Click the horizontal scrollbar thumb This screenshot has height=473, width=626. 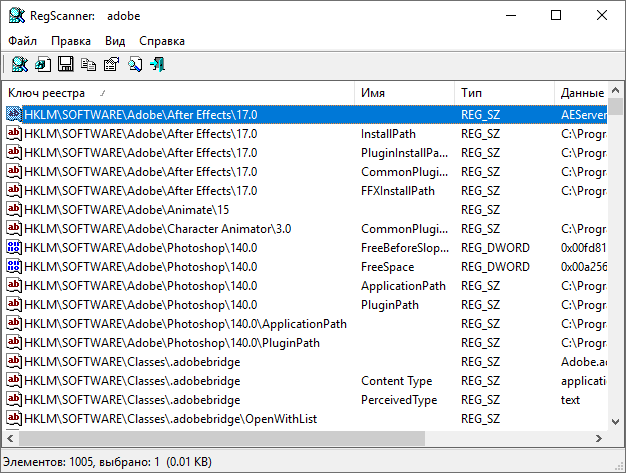point(222,438)
